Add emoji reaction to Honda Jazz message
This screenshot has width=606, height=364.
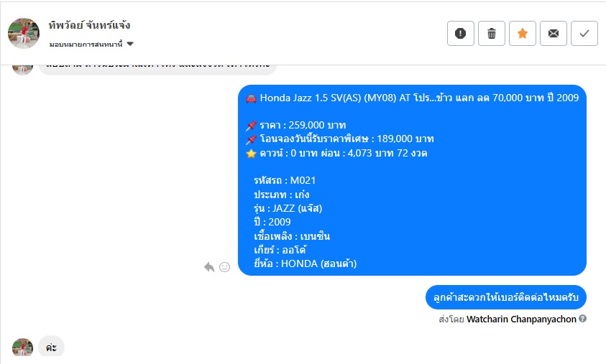tap(224, 267)
